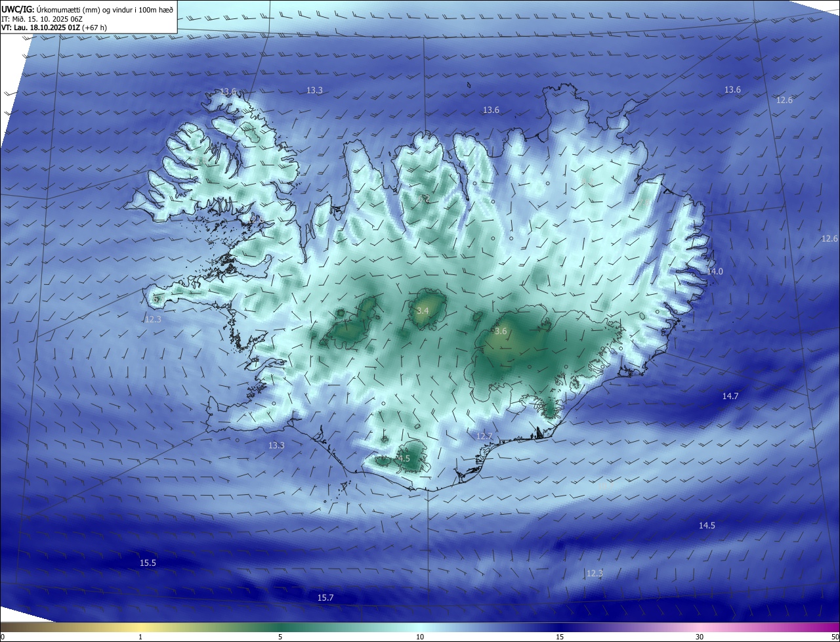The image size is (840, 642).
Task: Click the '10' tick label on the color scale
Action: tap(420, 637)
